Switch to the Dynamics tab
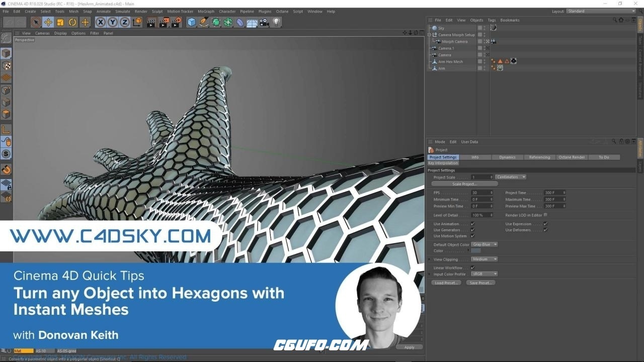The width and height of the screenshot is (644, 362). coord(507,157)
